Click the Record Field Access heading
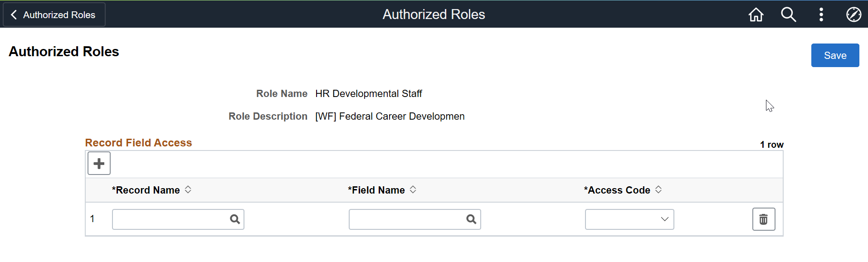868x262 pixels. [138, 142]
